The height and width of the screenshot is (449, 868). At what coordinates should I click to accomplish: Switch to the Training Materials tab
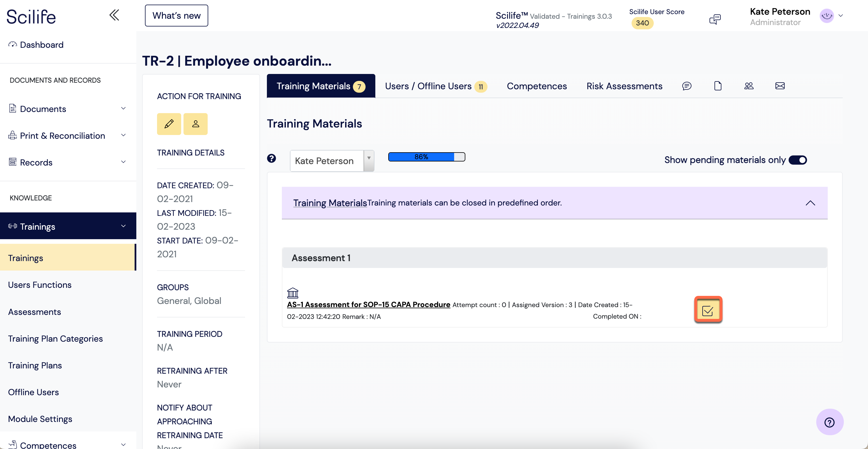click(x=321, y=86)
